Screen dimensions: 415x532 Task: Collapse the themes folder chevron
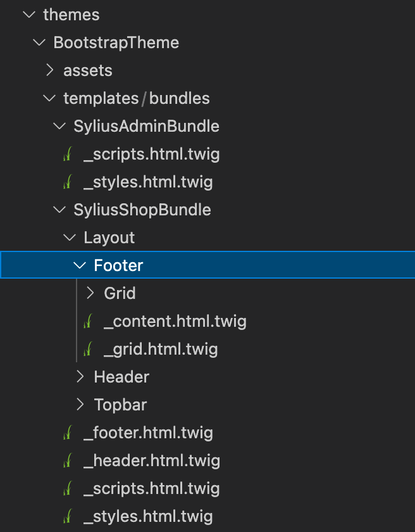click(x=29, y=14)
